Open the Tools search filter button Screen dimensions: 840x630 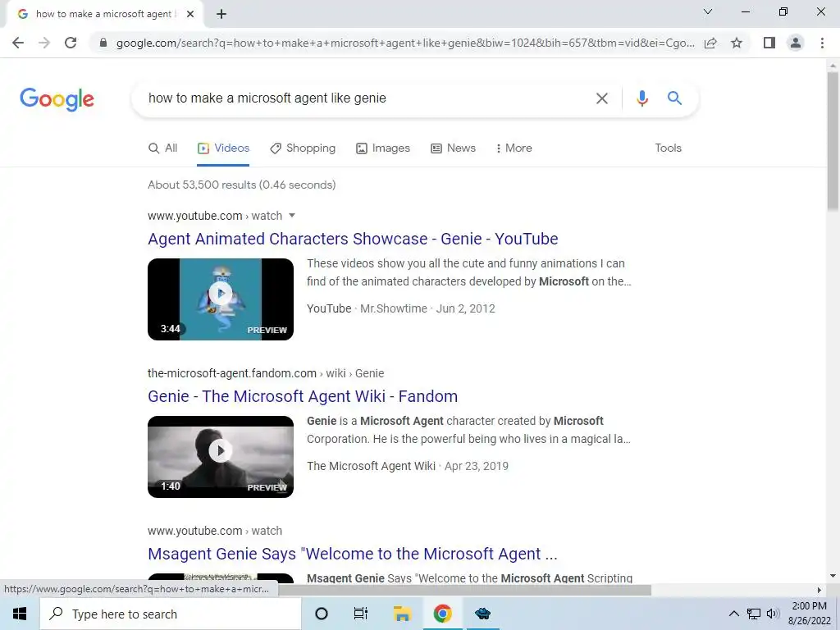click(x=668, y=148)
